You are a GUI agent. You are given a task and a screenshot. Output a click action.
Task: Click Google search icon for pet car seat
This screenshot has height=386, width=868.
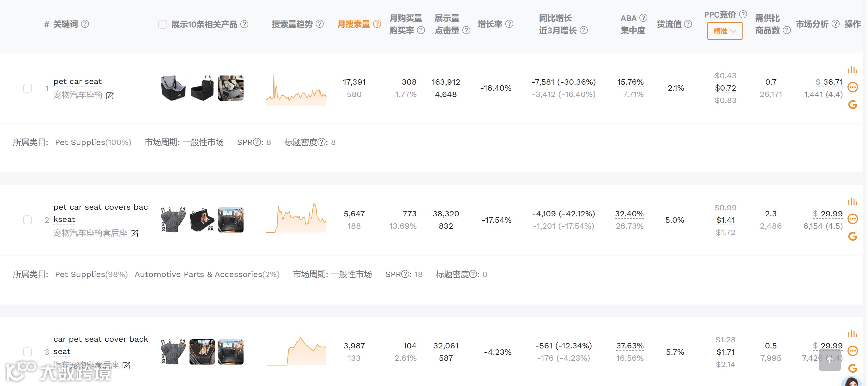click(852, 105)
